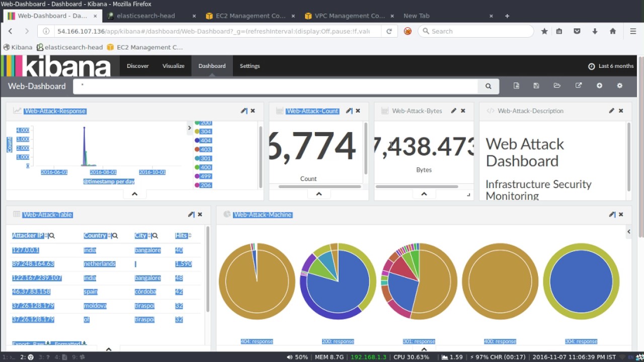Open Firefox downloads arrow
644x362 pixels.
[595, 31]
